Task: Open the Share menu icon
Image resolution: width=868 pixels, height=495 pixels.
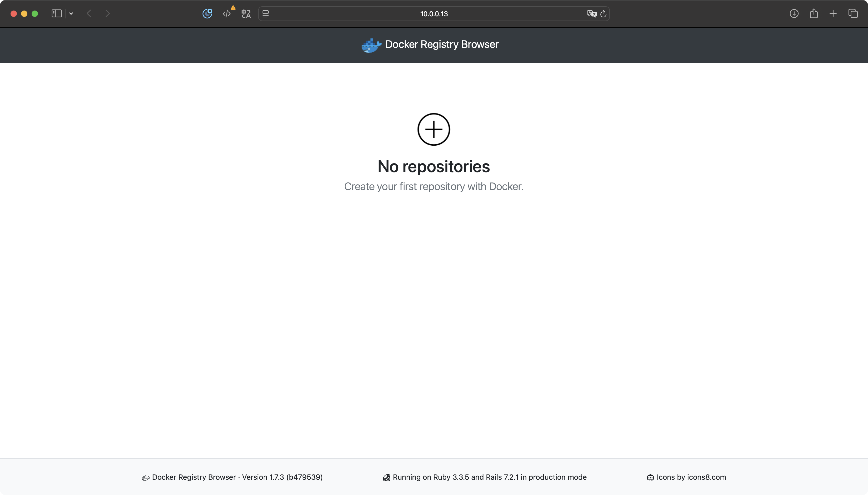Action: [x=813, y=13]
